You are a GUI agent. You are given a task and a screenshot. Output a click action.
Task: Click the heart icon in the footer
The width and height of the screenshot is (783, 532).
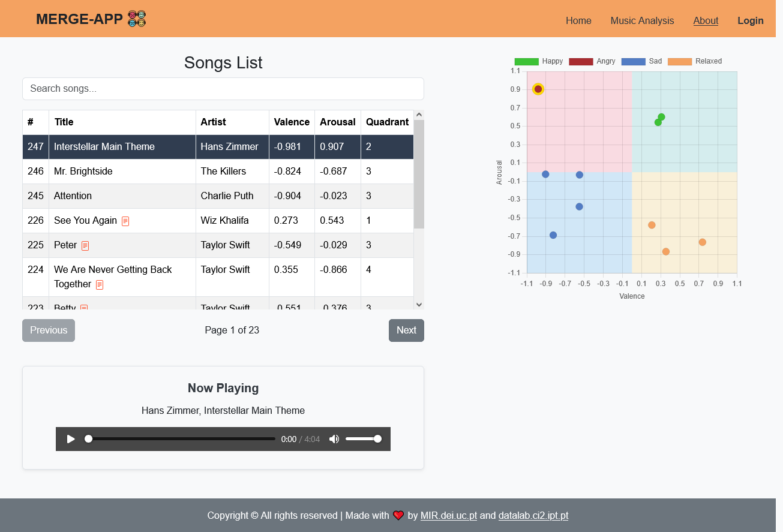[x=398, y=515]
